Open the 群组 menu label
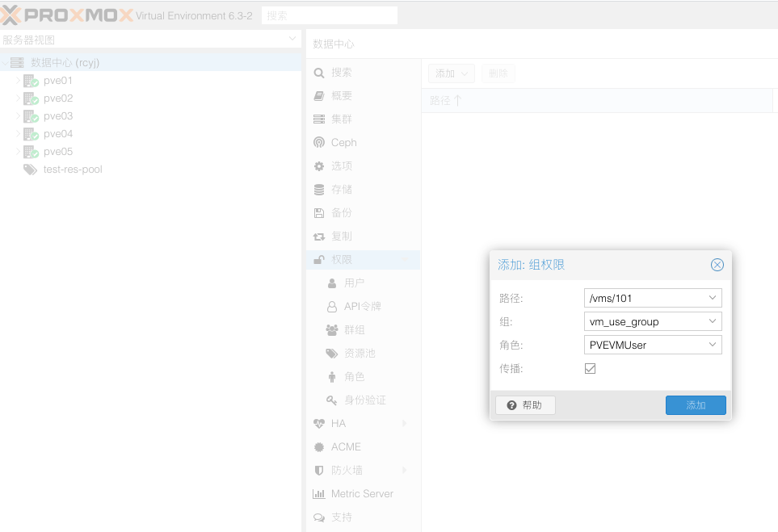Image resolution: width=778 pixels, height=532 pixels. [355, 329]
